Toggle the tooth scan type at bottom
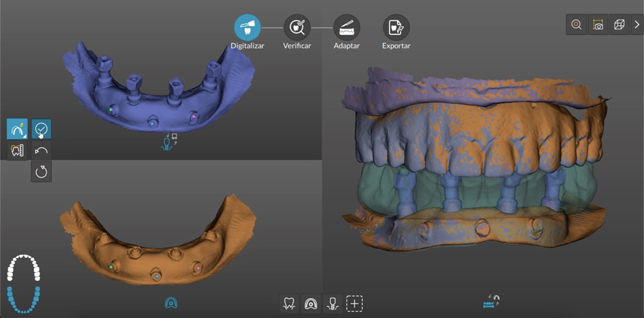 tap(289, 304)
